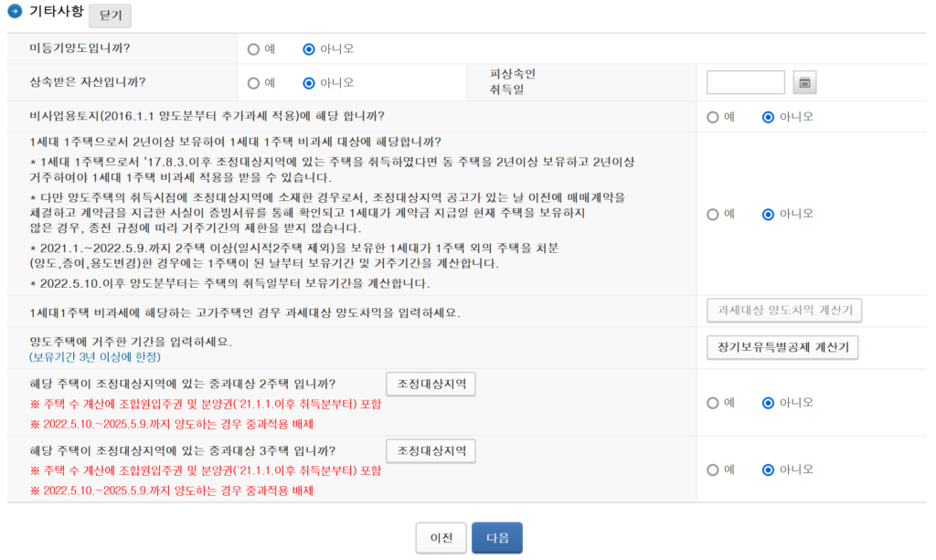Click the 닫기 button
This screenshot has width=936, height=560.
point(110,16)
